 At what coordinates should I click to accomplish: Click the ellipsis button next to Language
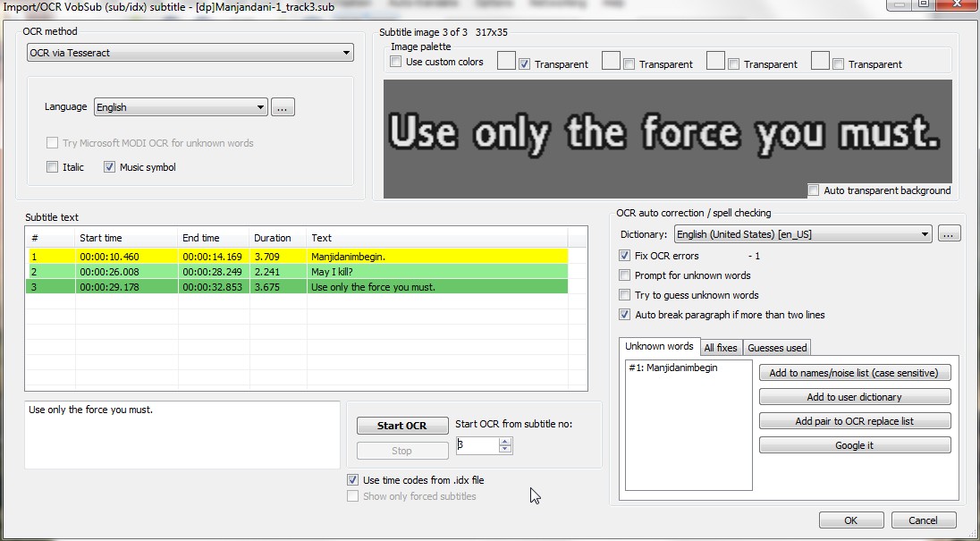point(283,107)
